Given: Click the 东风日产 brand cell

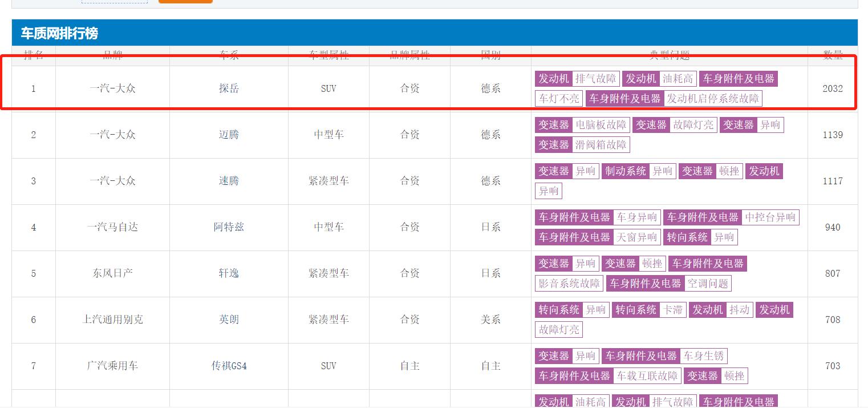Looking at the screenshot, I should coord(112,273).
